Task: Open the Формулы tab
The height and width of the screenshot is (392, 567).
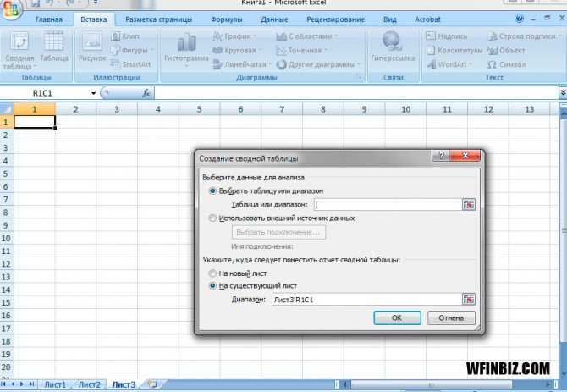Action: click(x=227, y=19)
